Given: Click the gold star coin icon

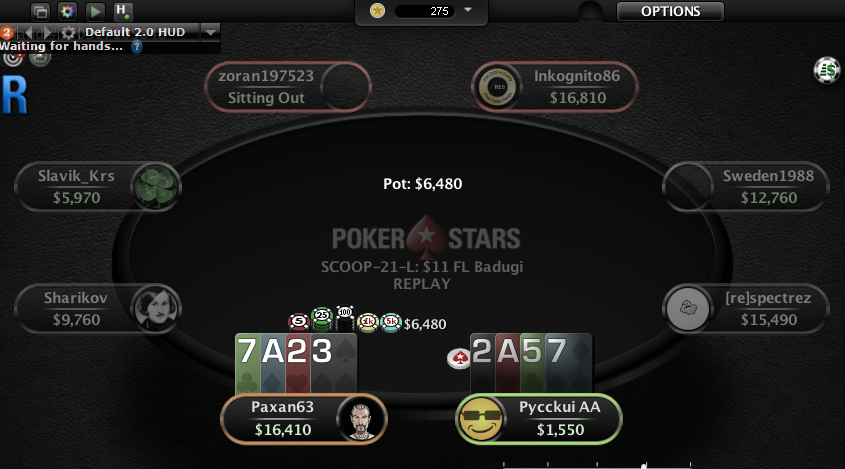Looking at the screenshot, I should [377, 11].
